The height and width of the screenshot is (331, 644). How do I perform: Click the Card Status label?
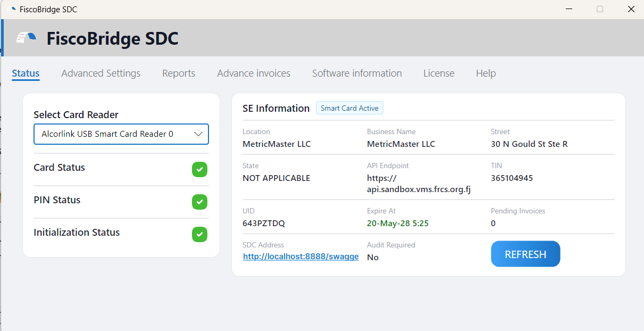point(59,168)
